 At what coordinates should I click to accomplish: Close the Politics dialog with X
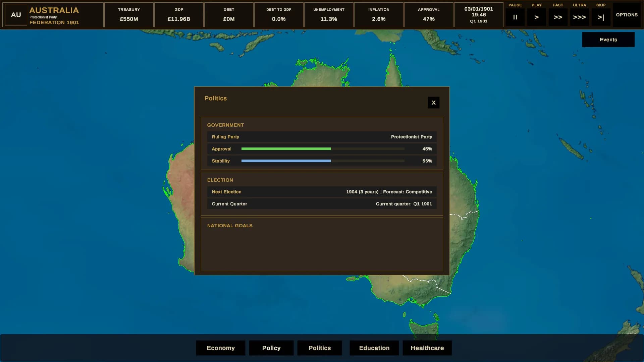(x=433, y=103)
